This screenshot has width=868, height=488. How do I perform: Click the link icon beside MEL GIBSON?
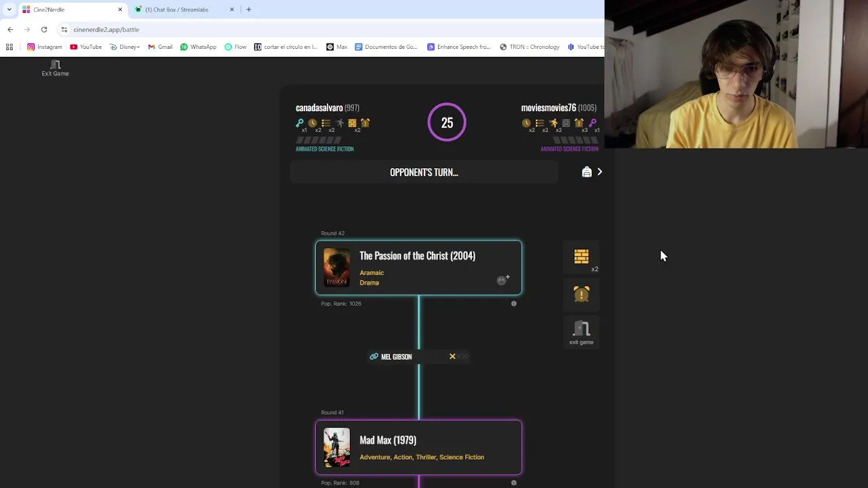click(374, 357)
